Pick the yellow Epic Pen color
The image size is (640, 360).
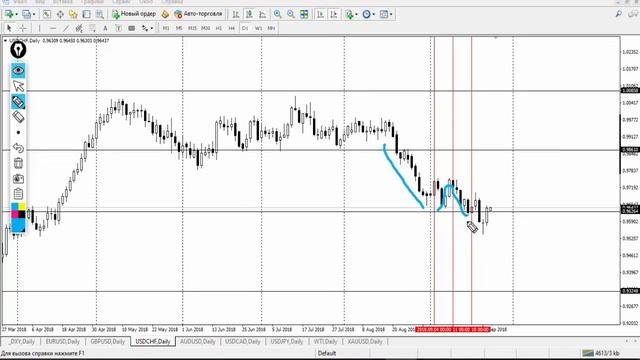point(21,207)
